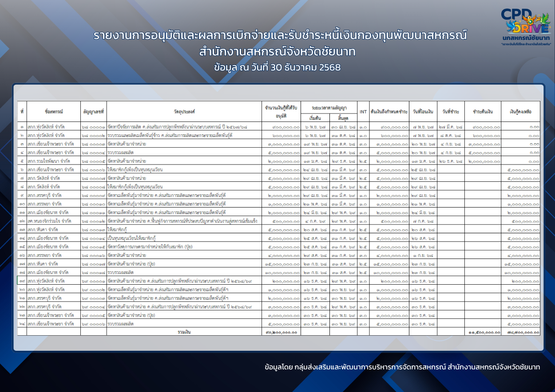Click the 'รวมเงิน' total row label

(184, 332)
